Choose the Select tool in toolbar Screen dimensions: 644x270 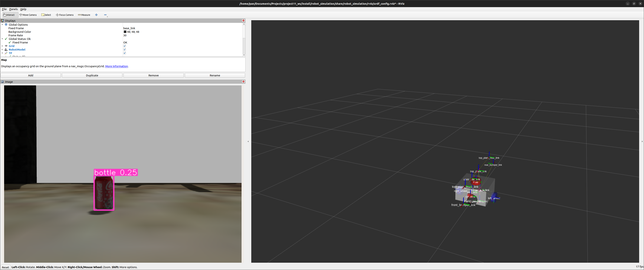(x=46, y=15)
